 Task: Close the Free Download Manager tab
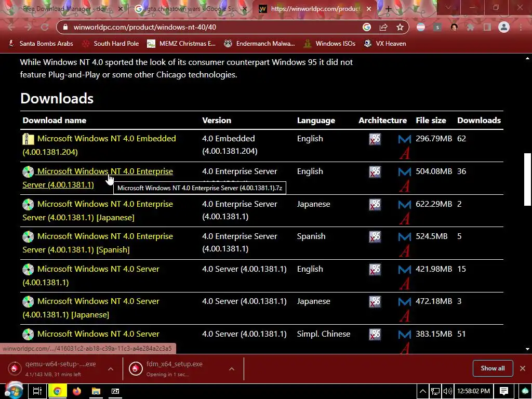121,9
